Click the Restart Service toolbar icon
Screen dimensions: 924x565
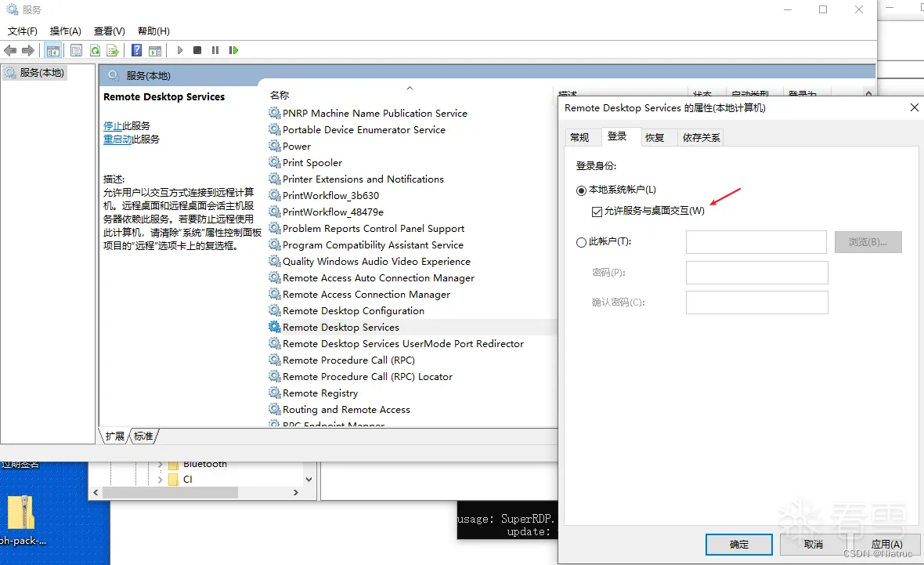[233, 51]
